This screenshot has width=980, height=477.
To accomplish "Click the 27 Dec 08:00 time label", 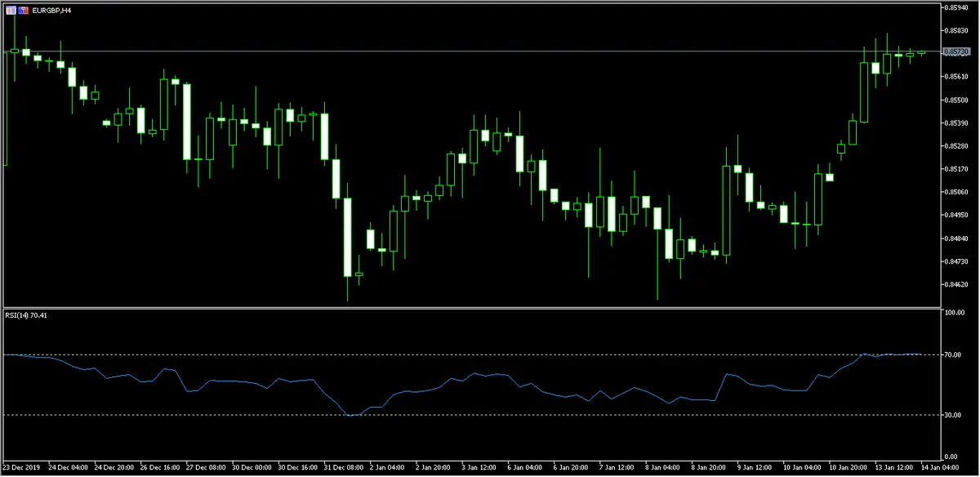I will tap(207, 469).
